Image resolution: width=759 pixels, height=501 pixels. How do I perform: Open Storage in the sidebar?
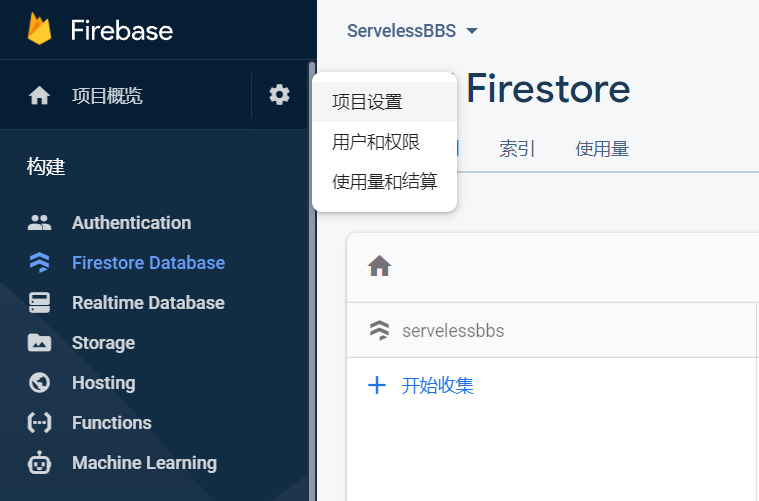point(103,343)
